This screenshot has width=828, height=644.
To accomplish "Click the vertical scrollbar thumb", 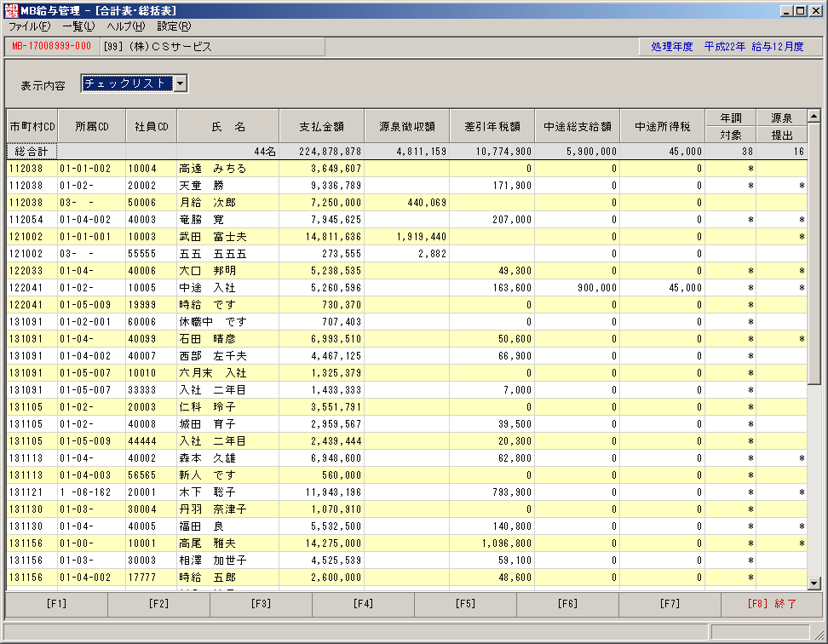I will coord(814,253).
